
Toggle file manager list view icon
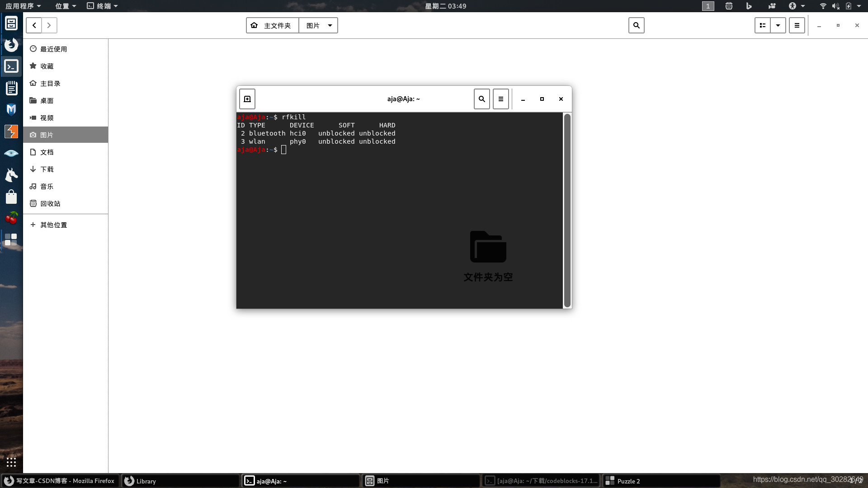pyautogui.click(x=763, y=25)
